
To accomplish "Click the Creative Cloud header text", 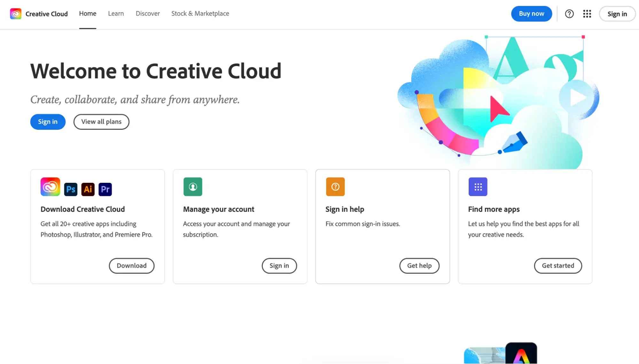I will (x=47, y=14).
